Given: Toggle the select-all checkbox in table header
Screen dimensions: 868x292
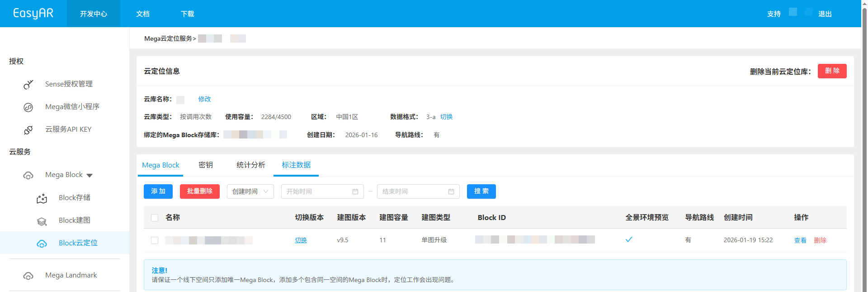Looking at the screenshot, I should tap(155, 218).
